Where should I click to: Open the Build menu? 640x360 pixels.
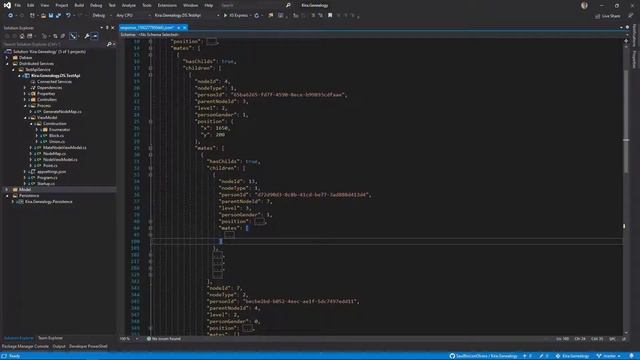79,5
